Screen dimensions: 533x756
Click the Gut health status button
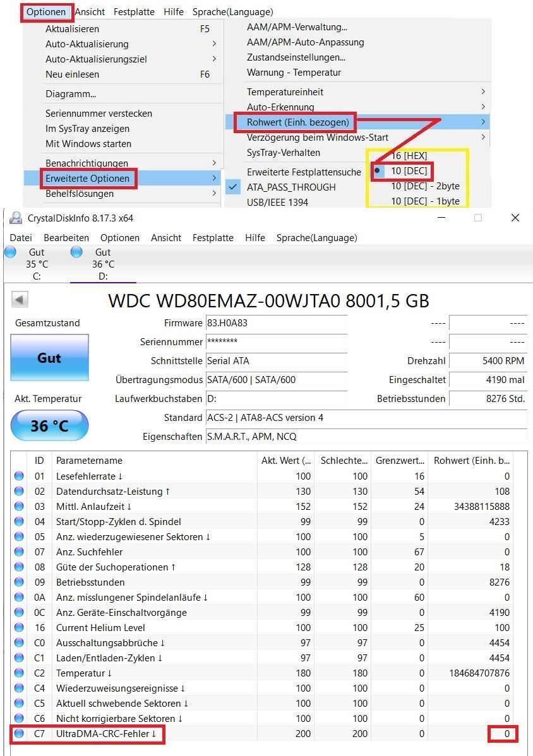pos(49,358)
